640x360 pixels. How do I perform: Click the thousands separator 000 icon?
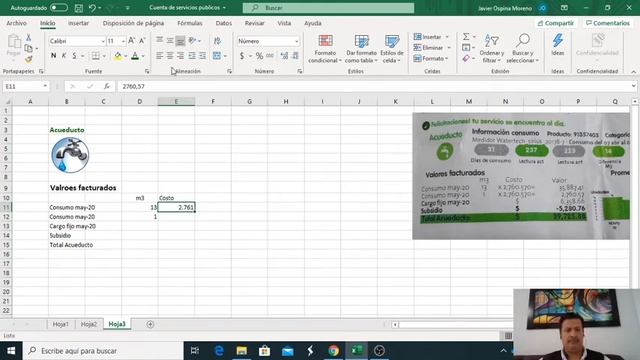pyautogui.click(x=270, y=56)
